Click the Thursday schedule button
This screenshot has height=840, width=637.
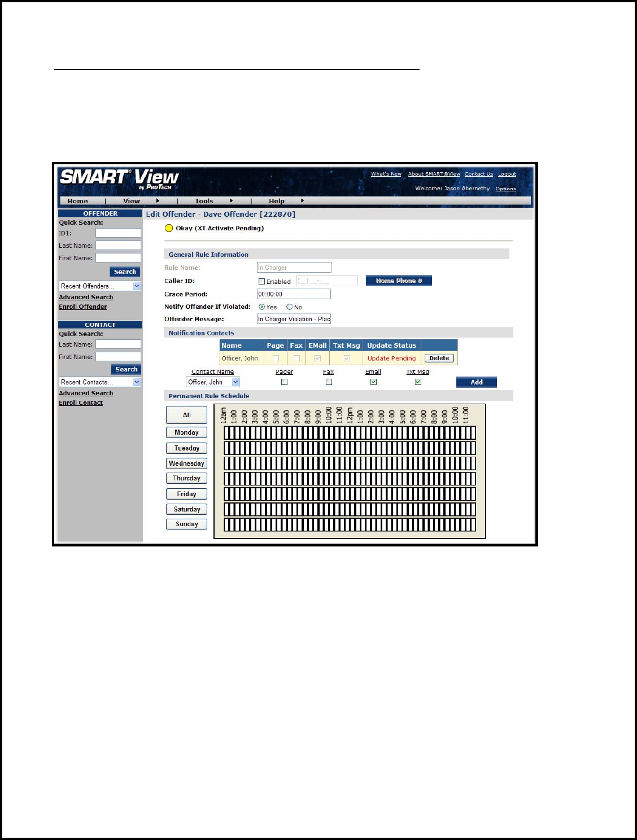click(187, 478)
